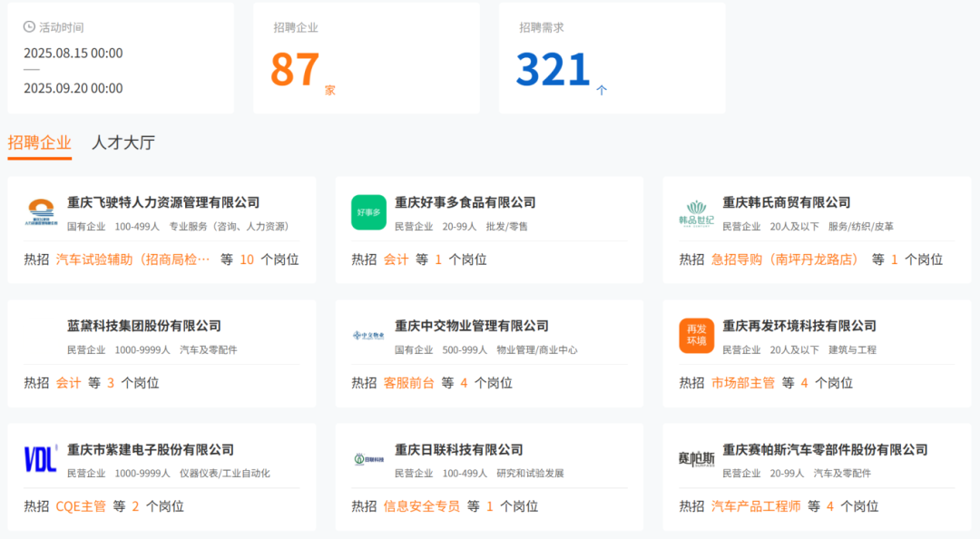The width and height of the screenshot is (980, 539).
Task: Open the 市场部主管 job link
Action: tap(742, 383)
